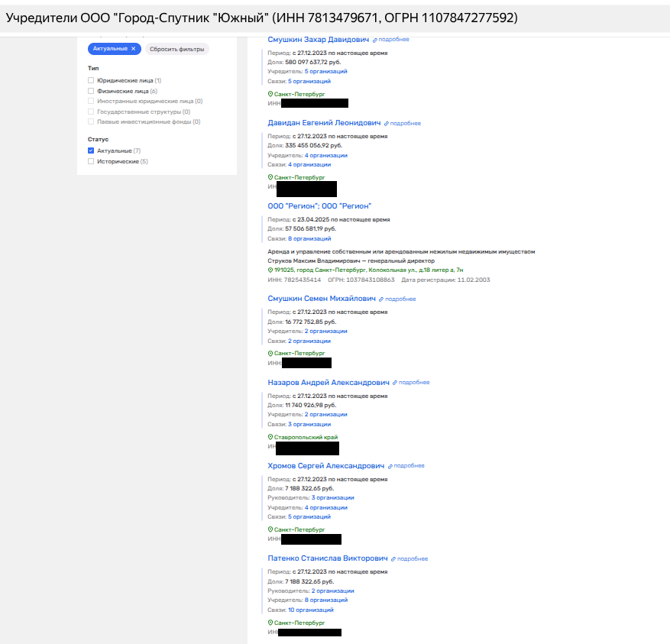Open the "3 организации" manager link for Хромов

click(x=332, y=497)
